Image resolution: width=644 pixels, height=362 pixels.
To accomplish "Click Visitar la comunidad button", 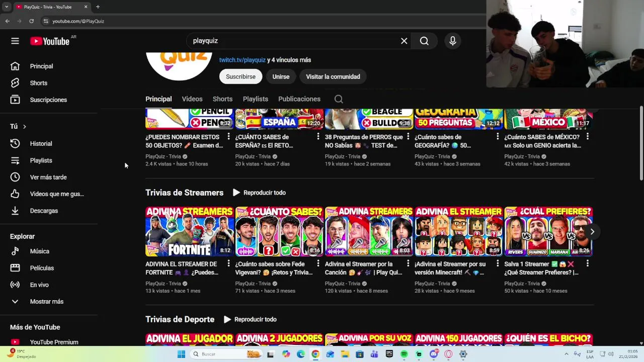I will 333,76.
